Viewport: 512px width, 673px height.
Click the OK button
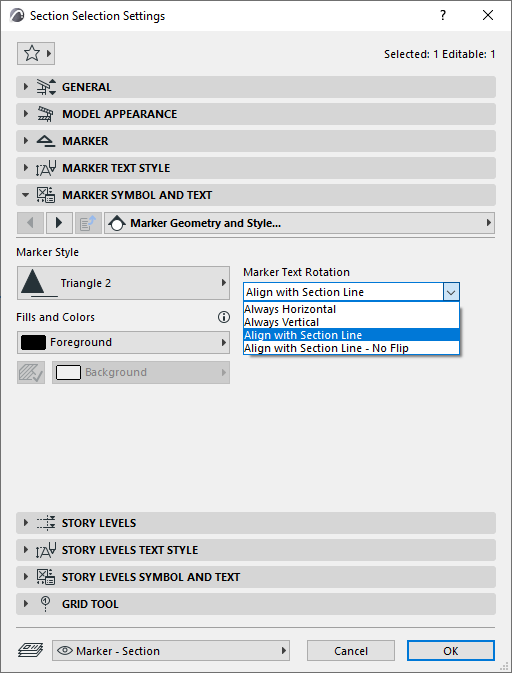click(x=451, y=651)
